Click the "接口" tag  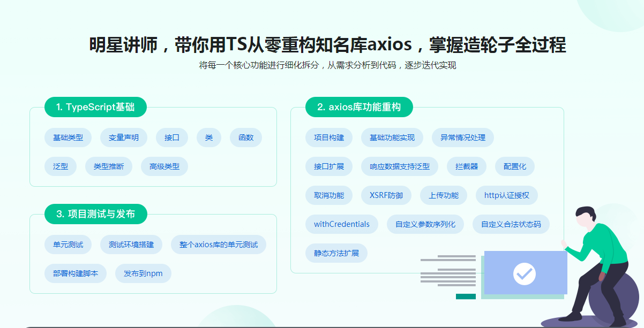click(171, 138)
